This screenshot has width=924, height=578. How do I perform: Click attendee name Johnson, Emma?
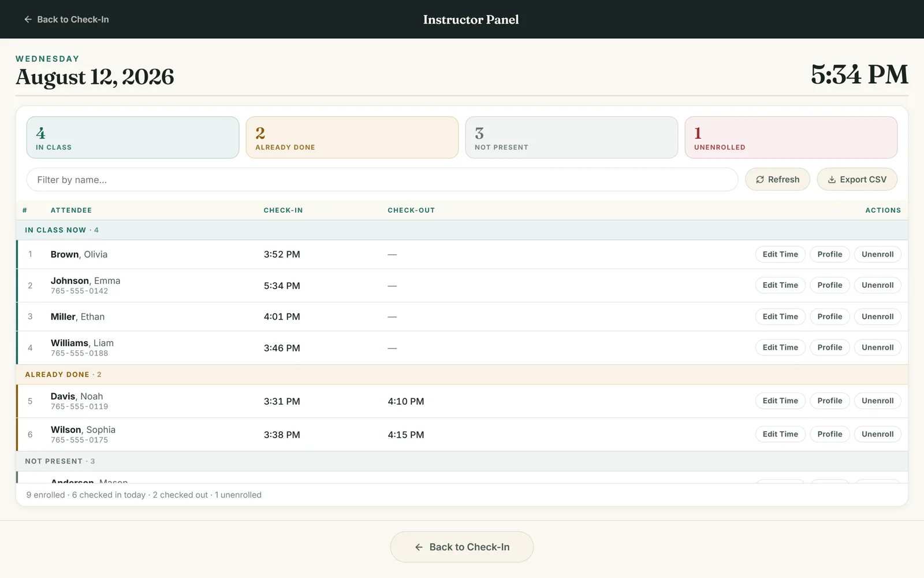click(x=85, y=281)
